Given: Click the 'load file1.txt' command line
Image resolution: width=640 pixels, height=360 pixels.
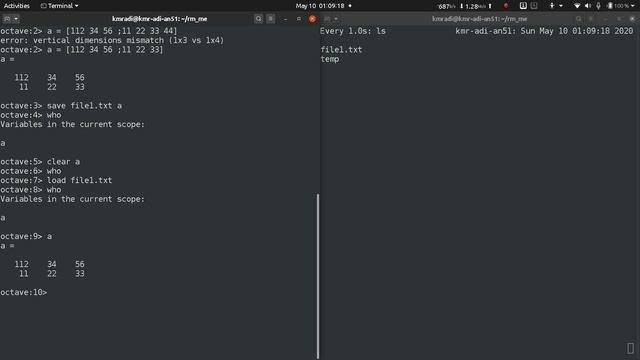Looking at the screenshot, I should 56,180.
